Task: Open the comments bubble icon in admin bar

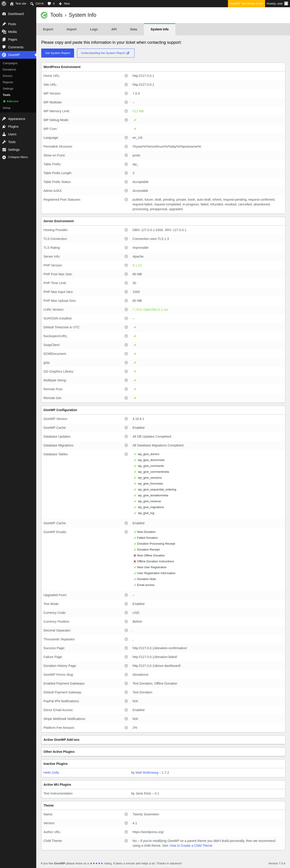Action: click(50, 4)
